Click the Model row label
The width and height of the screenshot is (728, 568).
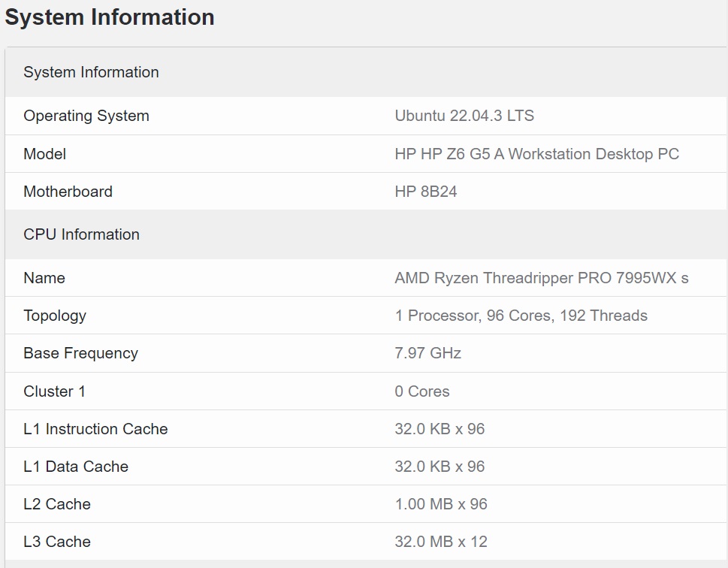(x=44, y=154)
